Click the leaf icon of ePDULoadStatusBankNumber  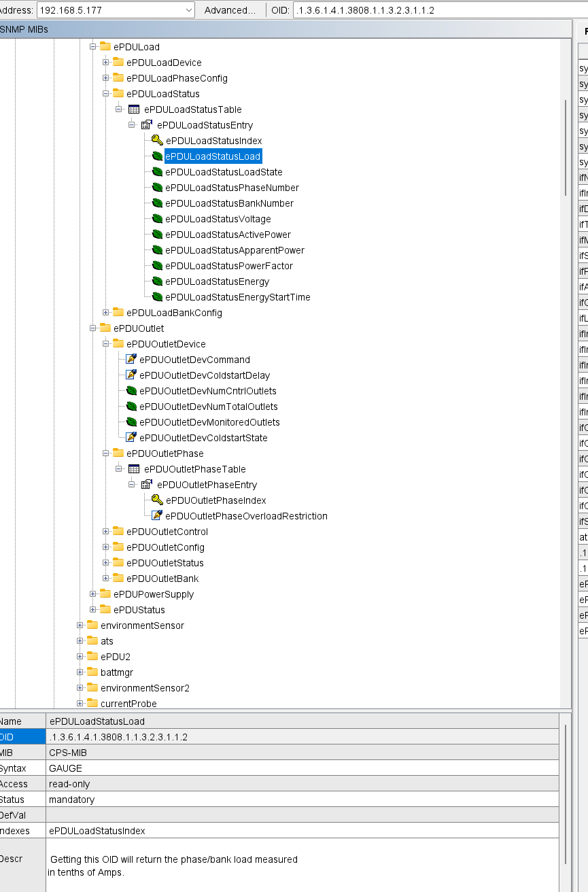pyautogui.click(x=157, y=203)
